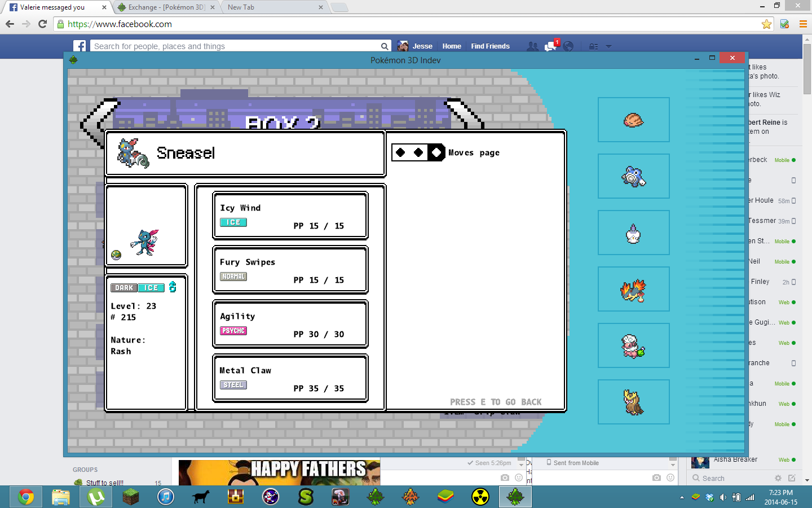Screen dimensions: 812x508
Task: Select the blue Poliwhirl party slot
Action: [x=634, y=176]
